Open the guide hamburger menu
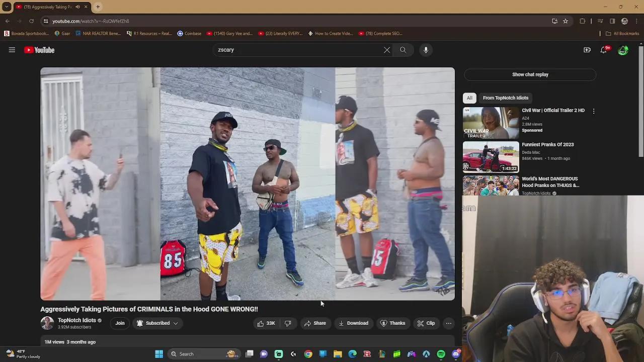This screenshot has height=362, width=644. click(12, 50)
